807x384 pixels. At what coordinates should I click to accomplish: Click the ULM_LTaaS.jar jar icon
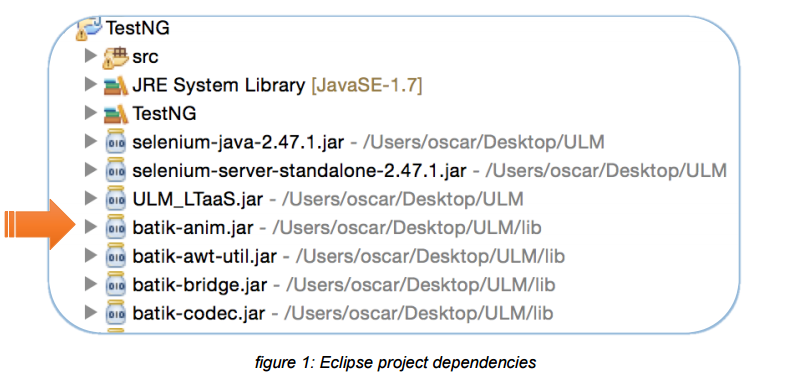[x=115, y=198]
